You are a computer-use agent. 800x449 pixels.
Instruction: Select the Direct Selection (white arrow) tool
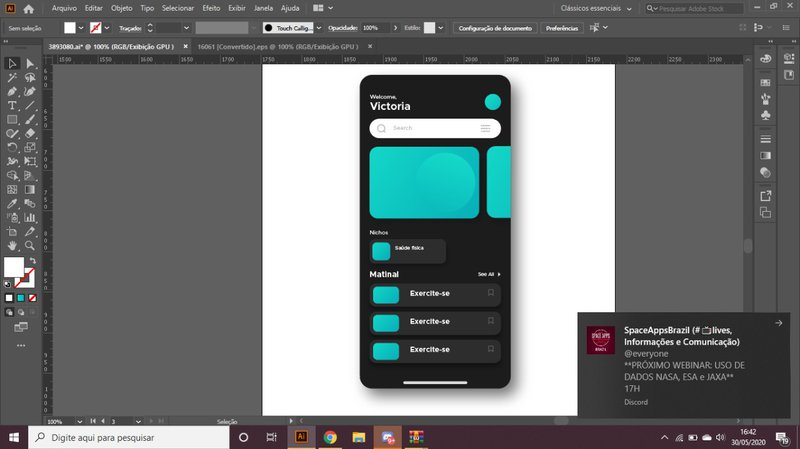click(30, 63)
